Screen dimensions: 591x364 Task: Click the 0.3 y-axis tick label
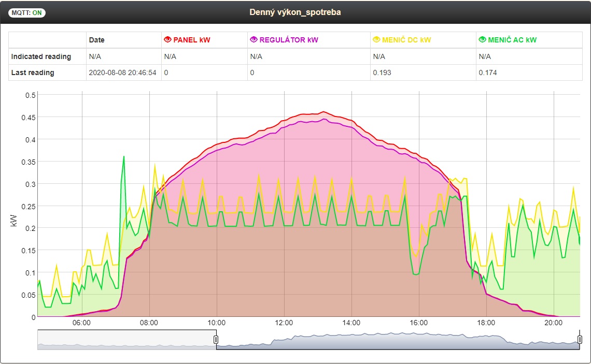[31, 184]
